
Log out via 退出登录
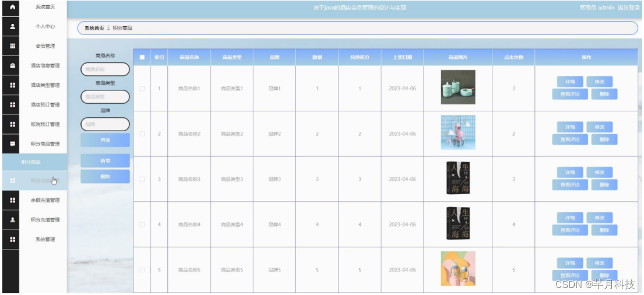(x=628, y=8)
